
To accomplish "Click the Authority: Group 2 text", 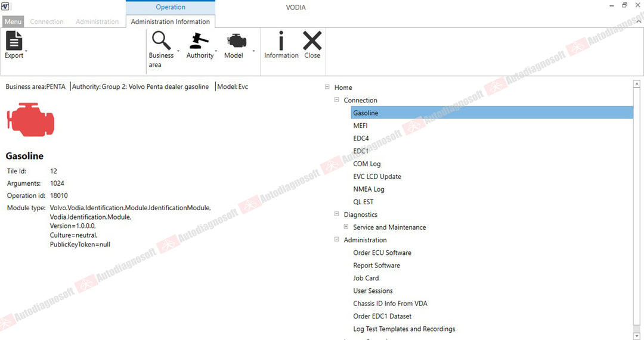I will point(141,86).
